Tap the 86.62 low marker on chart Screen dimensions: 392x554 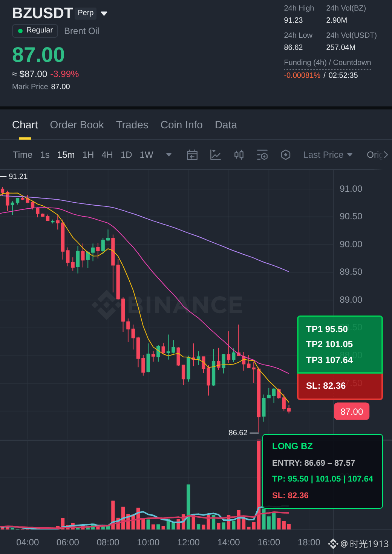[x=238, y=432]
